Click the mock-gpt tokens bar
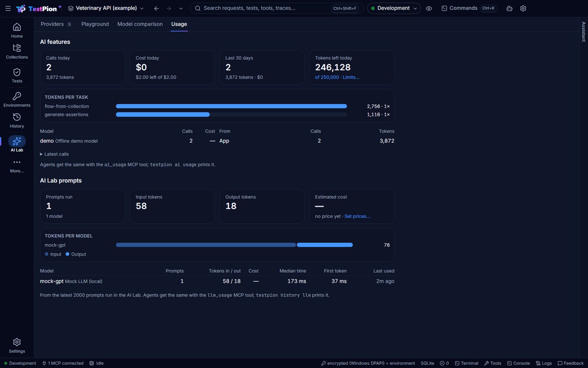Viewport: 588px width, 368px height. point(234,245)
